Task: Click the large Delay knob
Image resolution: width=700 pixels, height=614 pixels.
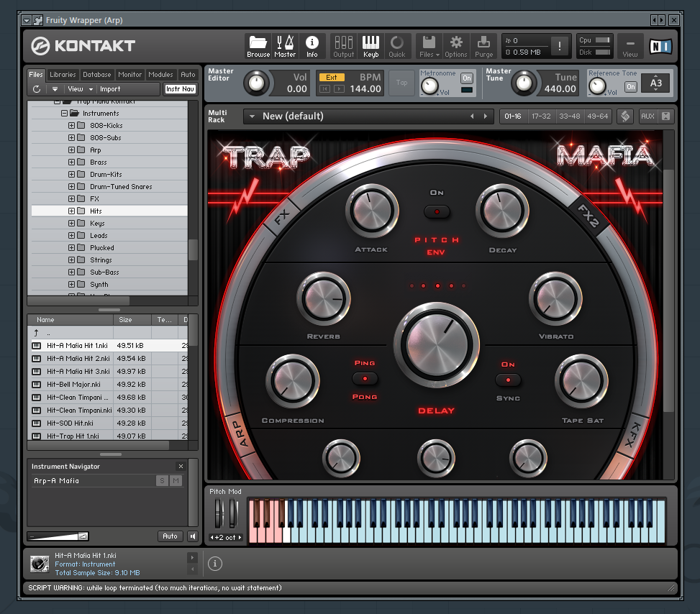Action: pyautogui.click(x=437, y=345)
